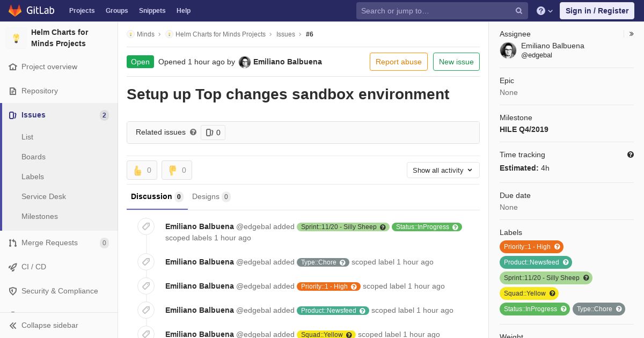644x338 pixels.
Task: Open the Show all activity dropdown
Action: point(443,170)
